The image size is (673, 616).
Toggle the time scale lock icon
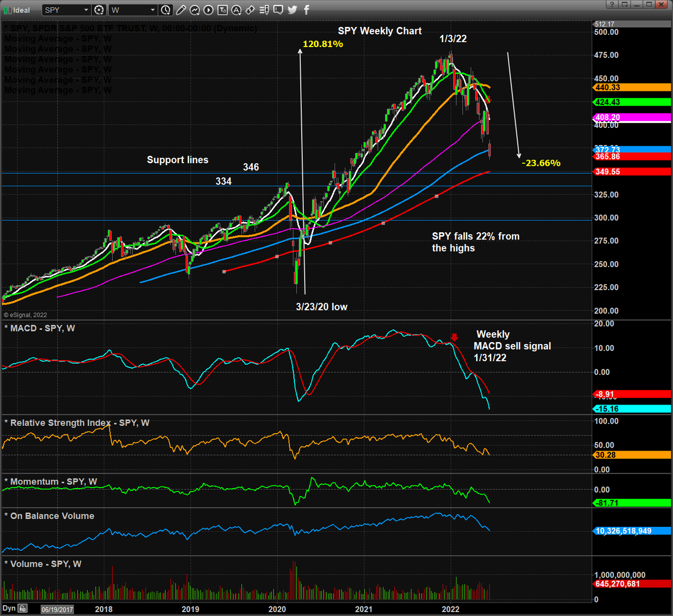(23, 609)
